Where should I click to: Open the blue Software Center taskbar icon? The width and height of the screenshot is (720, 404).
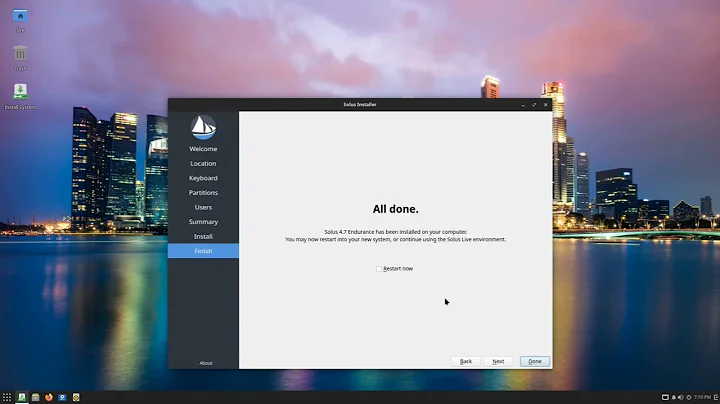pos(62,397)
